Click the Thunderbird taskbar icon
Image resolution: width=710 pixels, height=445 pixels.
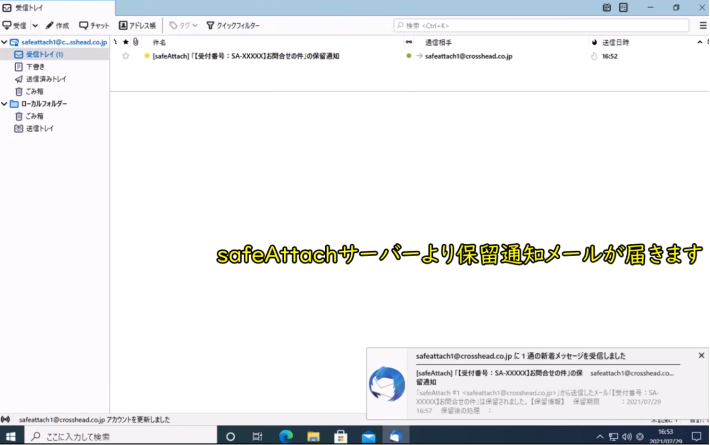(396, 436)
